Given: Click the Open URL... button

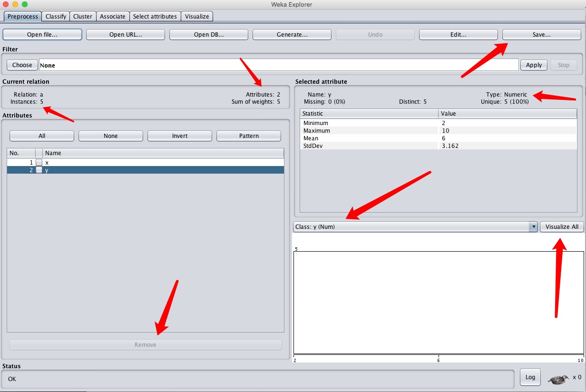Looking at the screenshot, I should tap(126, 35).
